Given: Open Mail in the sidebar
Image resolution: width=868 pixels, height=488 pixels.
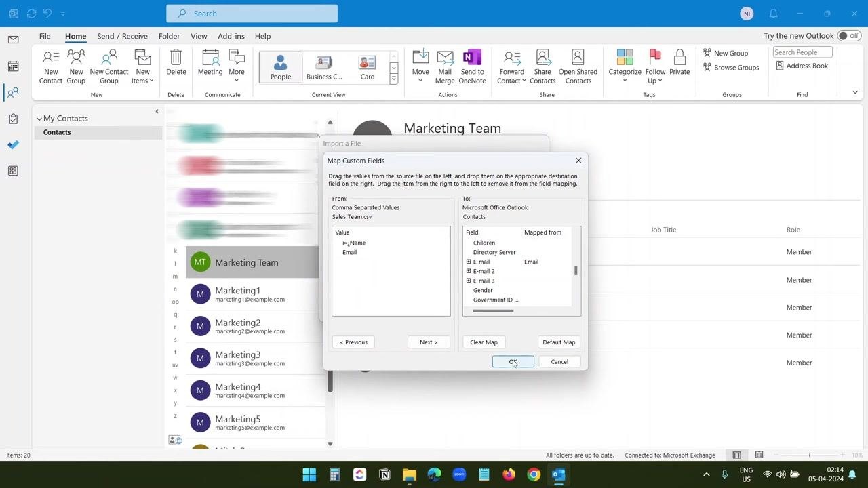Looking at the screenshot, I should click(13, 40).
